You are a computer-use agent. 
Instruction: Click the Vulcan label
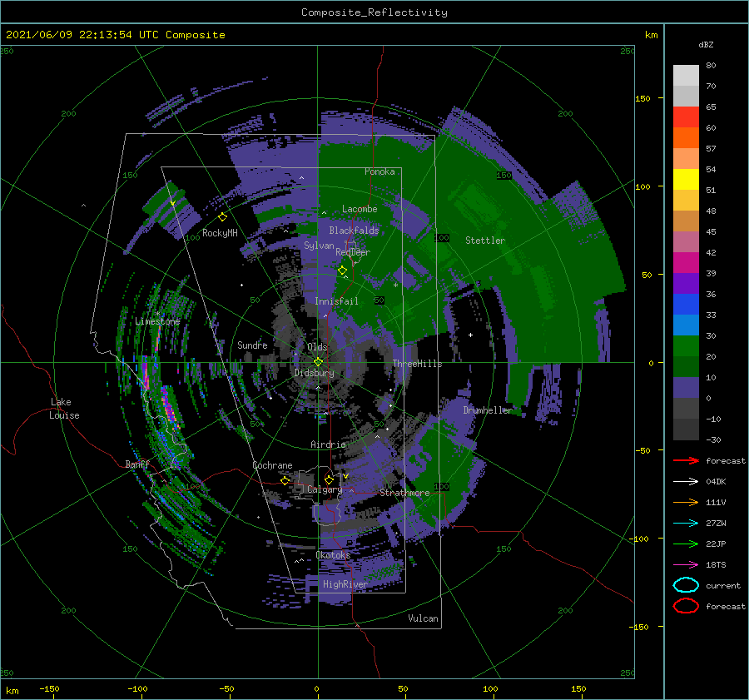pyautogui.click(x=424, y=618)
